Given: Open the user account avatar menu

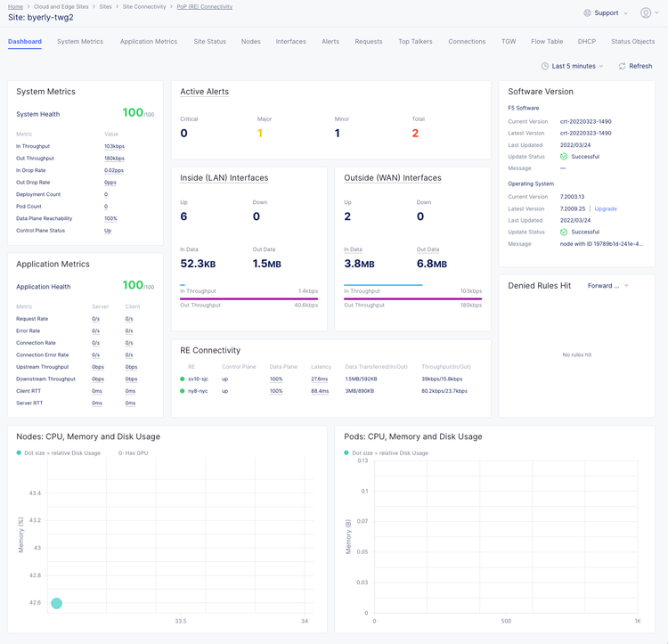Looking at the screenshot, I should point(646,13).
